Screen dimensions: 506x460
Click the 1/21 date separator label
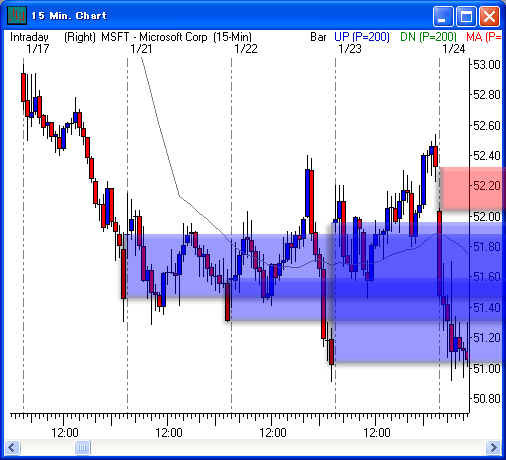click(x=141, y=49)
